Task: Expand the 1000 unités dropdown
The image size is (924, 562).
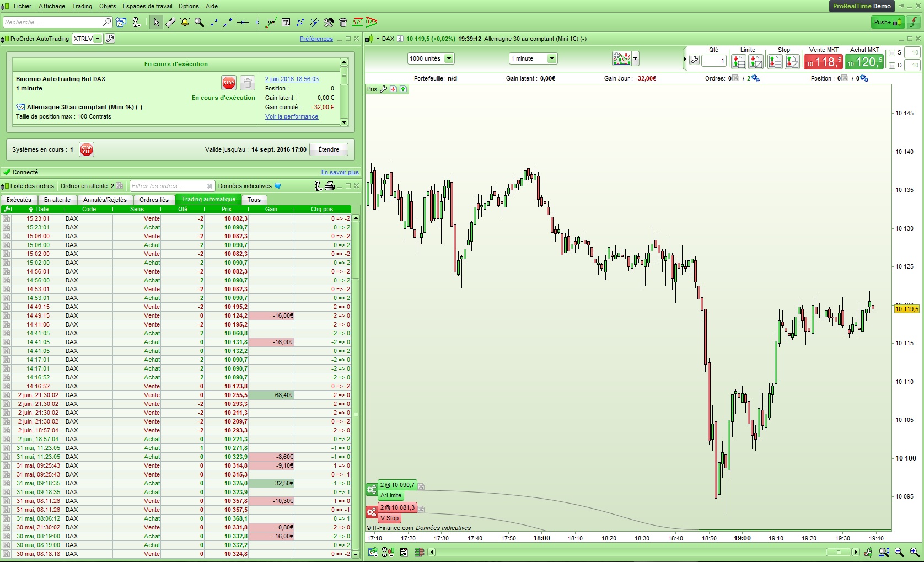Action: 449,58
